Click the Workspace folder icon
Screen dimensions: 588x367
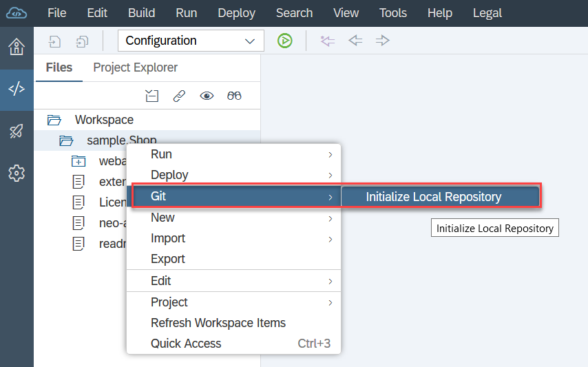[54, 120]
